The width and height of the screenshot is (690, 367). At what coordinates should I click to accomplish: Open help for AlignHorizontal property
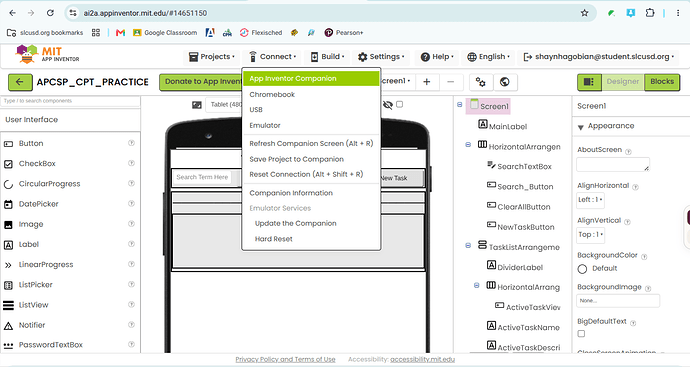635,187
